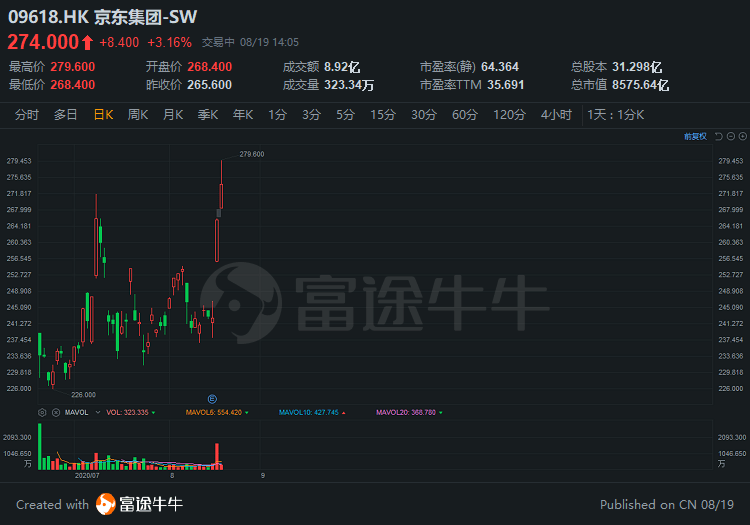Zoom in the chart with plus icon
The width and height of the screenshot is (750, 525).
point(743,136)
